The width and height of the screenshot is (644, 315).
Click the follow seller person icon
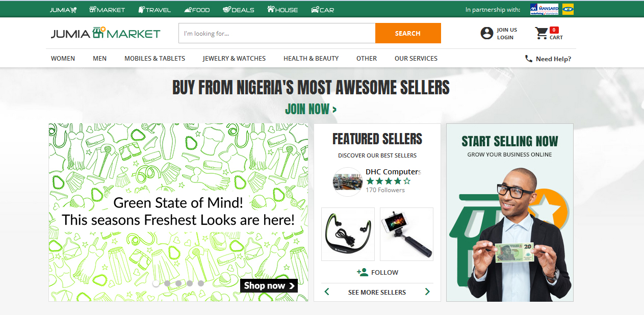click(x=363, y=272)
